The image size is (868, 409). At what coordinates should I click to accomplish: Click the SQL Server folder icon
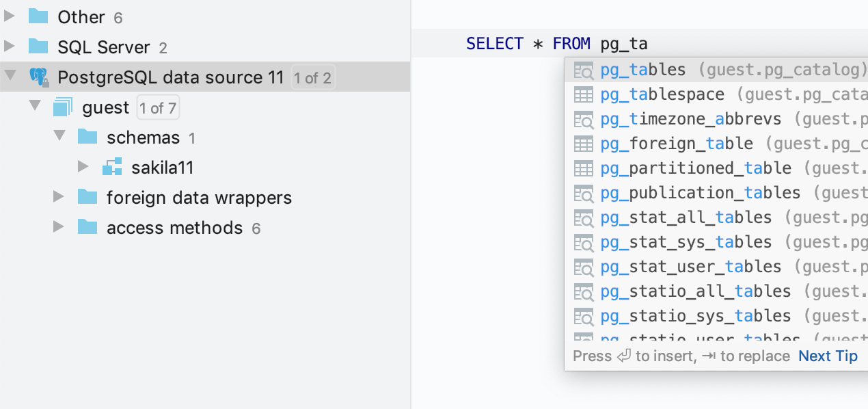(38, 47)
